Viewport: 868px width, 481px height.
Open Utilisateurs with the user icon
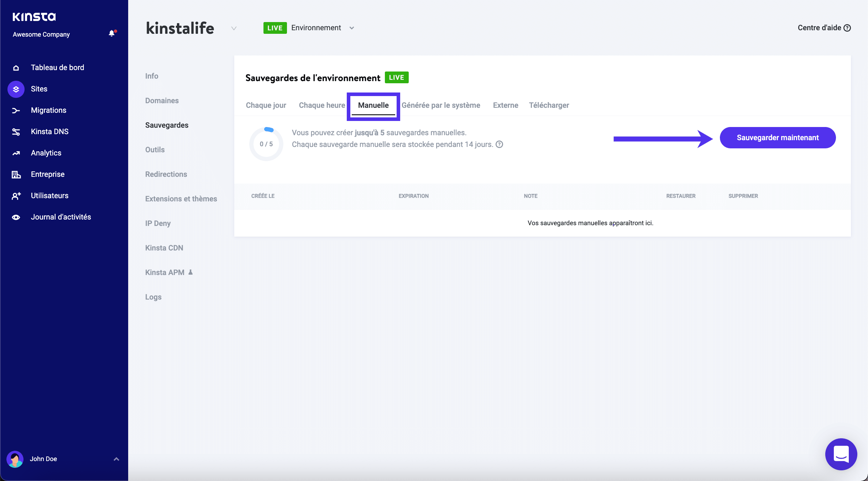coord(16,195)
